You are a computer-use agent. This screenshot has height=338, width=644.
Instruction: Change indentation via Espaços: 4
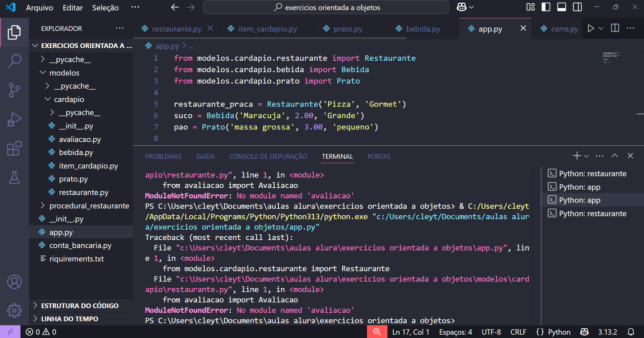455,332
